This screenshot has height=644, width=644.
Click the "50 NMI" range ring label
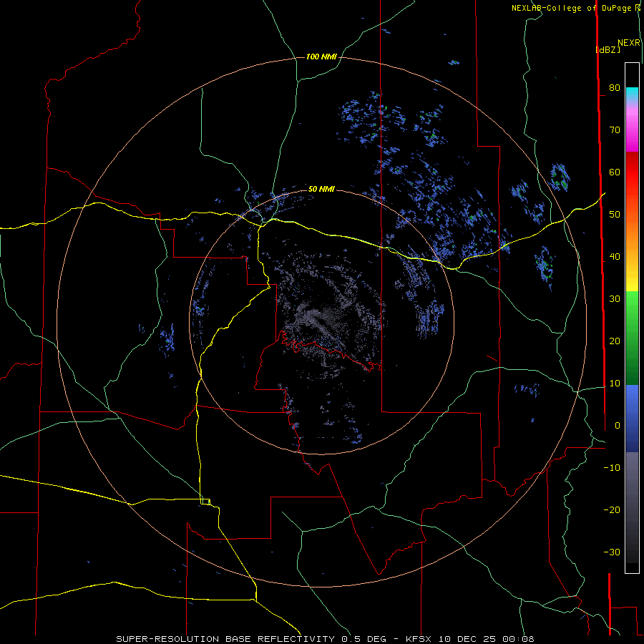[x=321, y=189]
